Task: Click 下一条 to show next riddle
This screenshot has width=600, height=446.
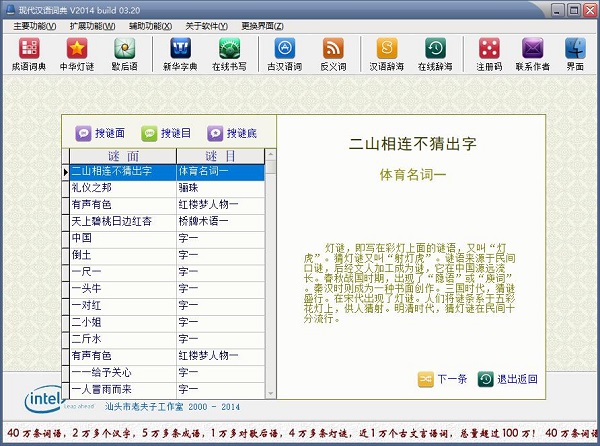Action: coord(443,379)
